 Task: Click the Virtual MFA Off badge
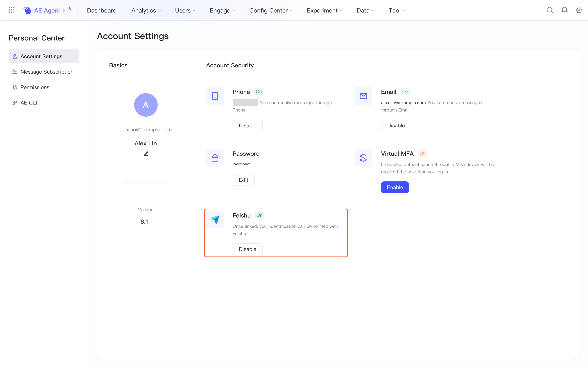(x=423, y=154)
